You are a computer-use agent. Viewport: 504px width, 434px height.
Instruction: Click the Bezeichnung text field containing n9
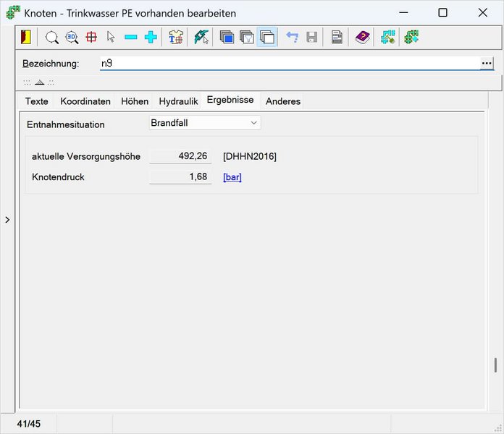coord(290,64)
